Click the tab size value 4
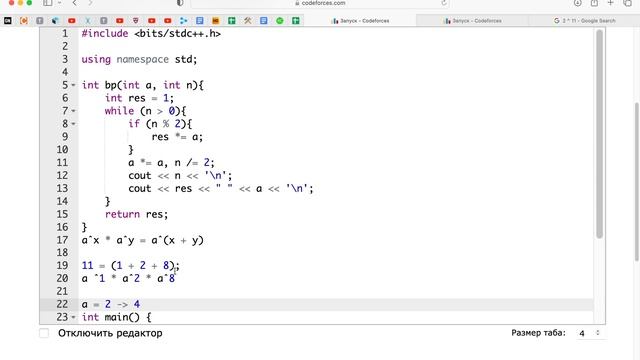Image resolution: width=640 pixels, height=360 pixels. coord(582,333)
